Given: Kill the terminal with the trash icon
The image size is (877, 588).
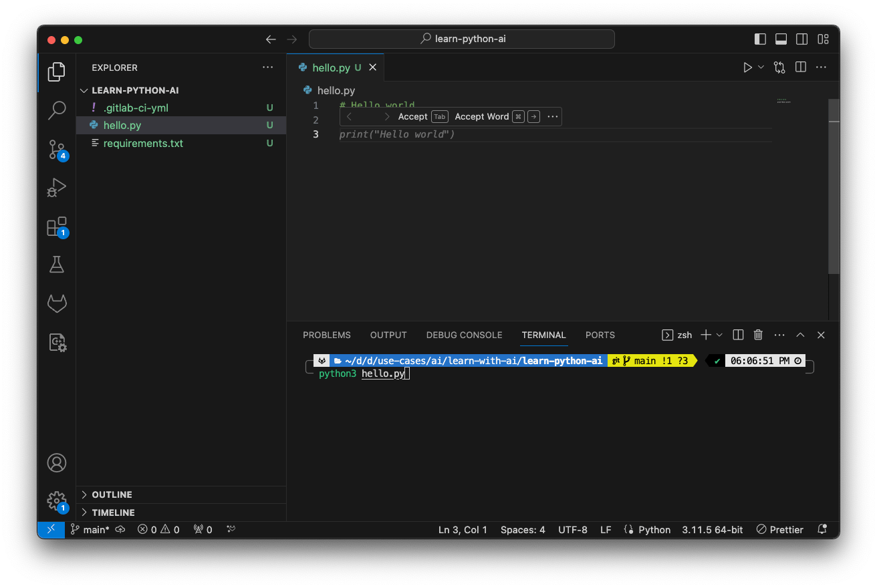Looking at the screenshot, I should click(x=758, y=335).
